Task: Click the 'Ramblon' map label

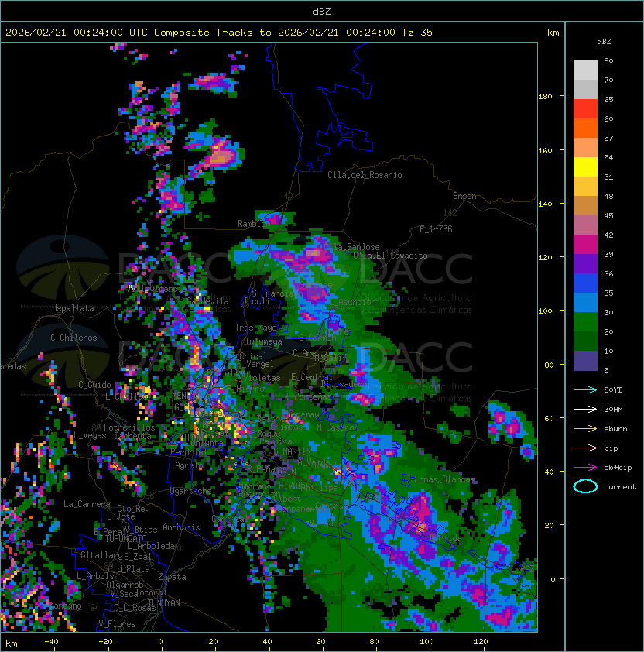Action: pos(254,224)
